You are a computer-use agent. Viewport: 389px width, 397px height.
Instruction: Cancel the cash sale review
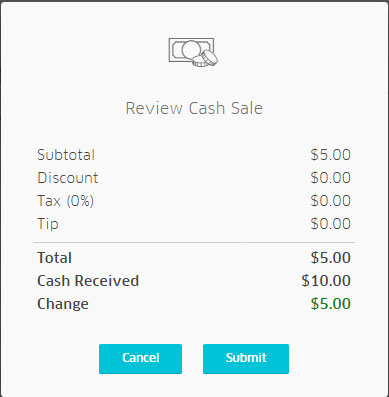140,359
